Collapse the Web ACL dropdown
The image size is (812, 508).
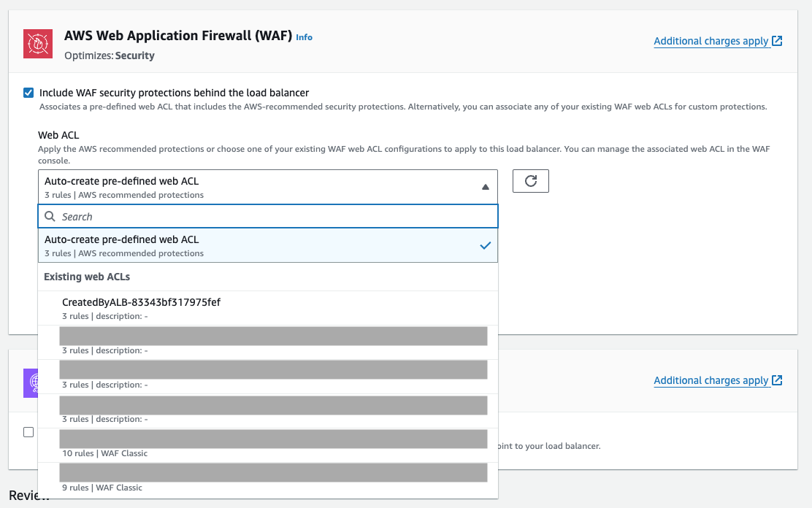tap(268, 187)
